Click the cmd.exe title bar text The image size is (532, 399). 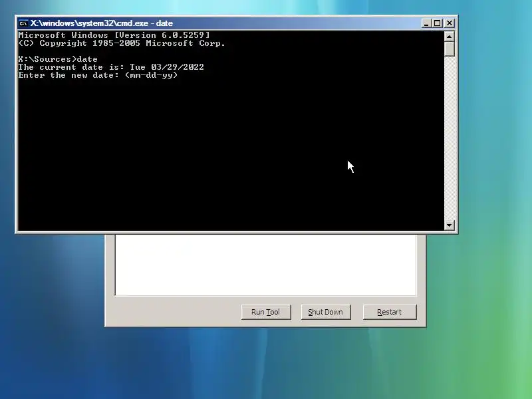[102, 23]
